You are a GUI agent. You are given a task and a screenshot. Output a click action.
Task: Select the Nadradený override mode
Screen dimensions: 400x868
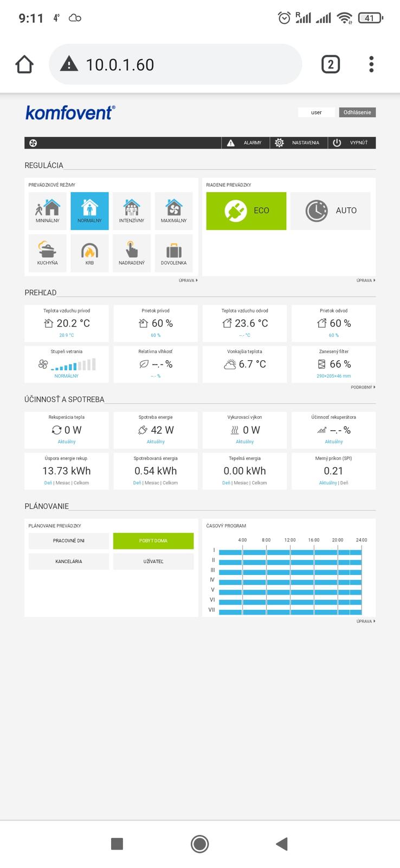coord(132,253)
